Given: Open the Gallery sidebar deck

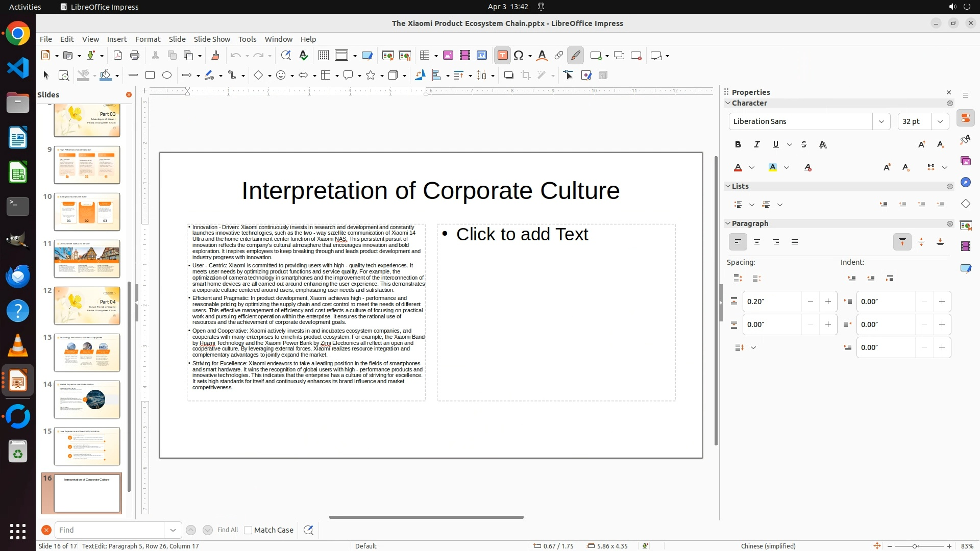Looking at the screenshot, I should point(965,161).
